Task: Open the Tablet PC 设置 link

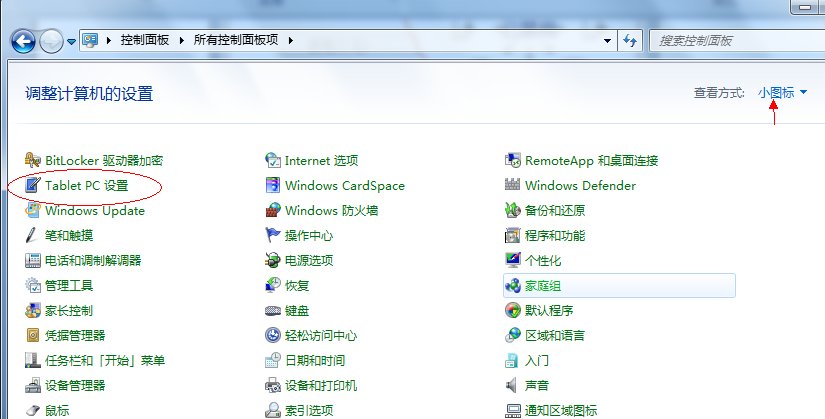Action: (x=87, y=185)
